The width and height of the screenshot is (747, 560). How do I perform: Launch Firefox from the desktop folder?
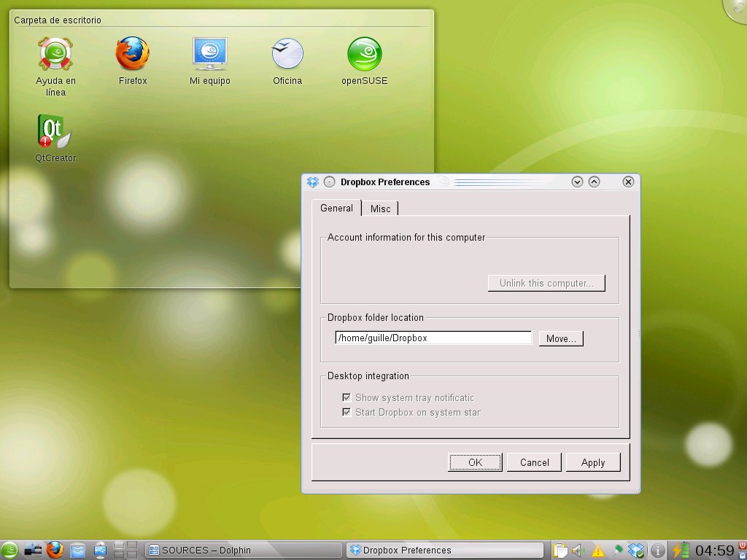point(133,61)
